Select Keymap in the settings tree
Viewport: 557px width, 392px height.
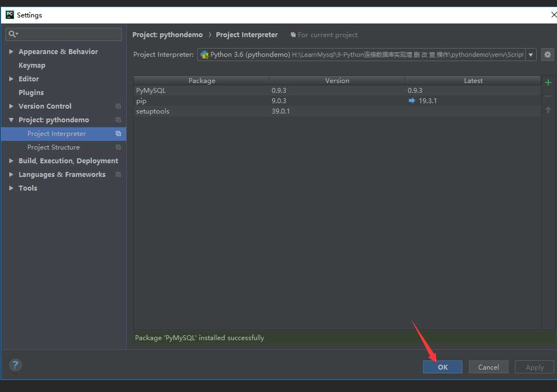click(x=32, y=66)
